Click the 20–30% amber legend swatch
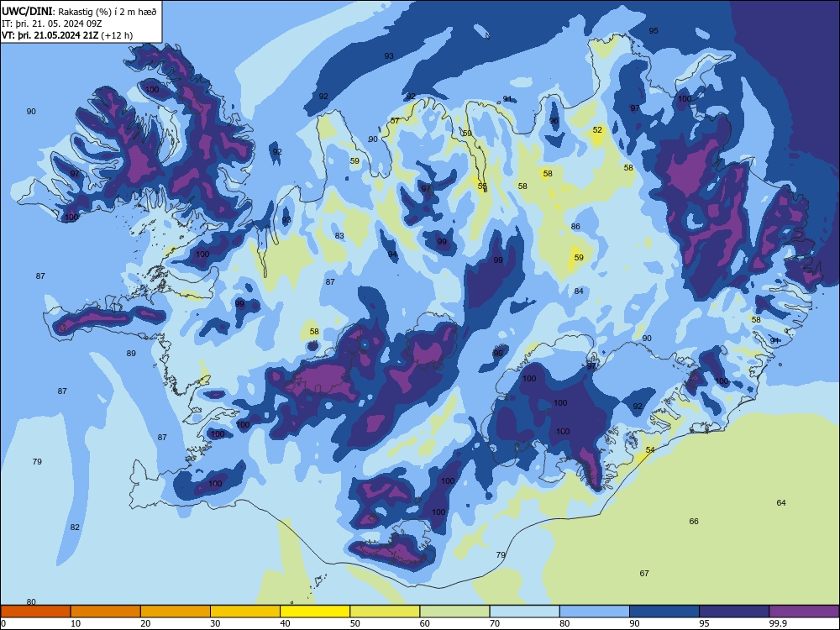 pos(176,612)
